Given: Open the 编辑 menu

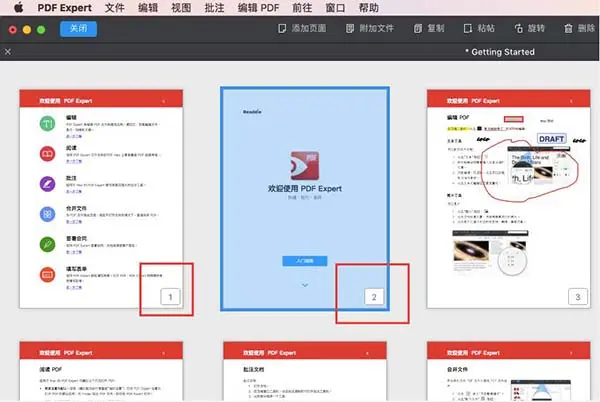Looking at the screenshot, I should click(148, 8).
